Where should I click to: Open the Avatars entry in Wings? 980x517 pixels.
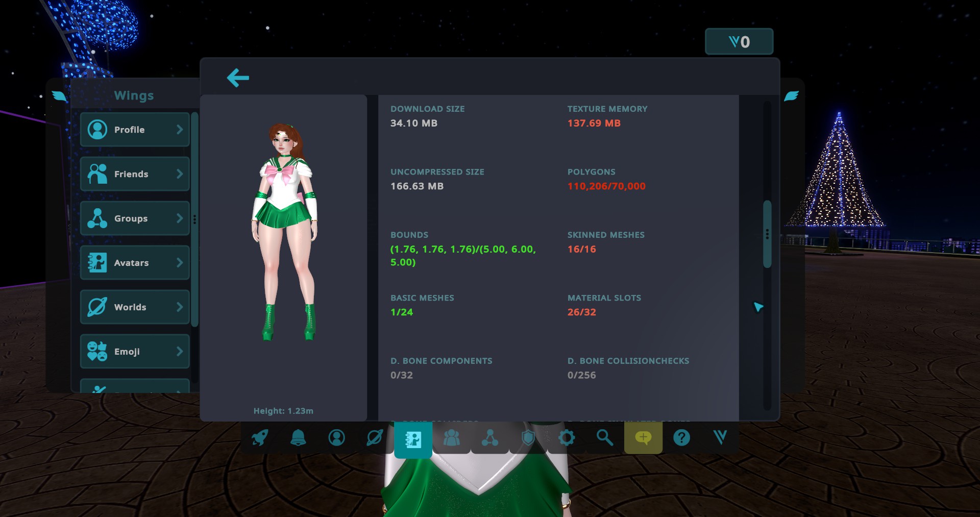135,263
